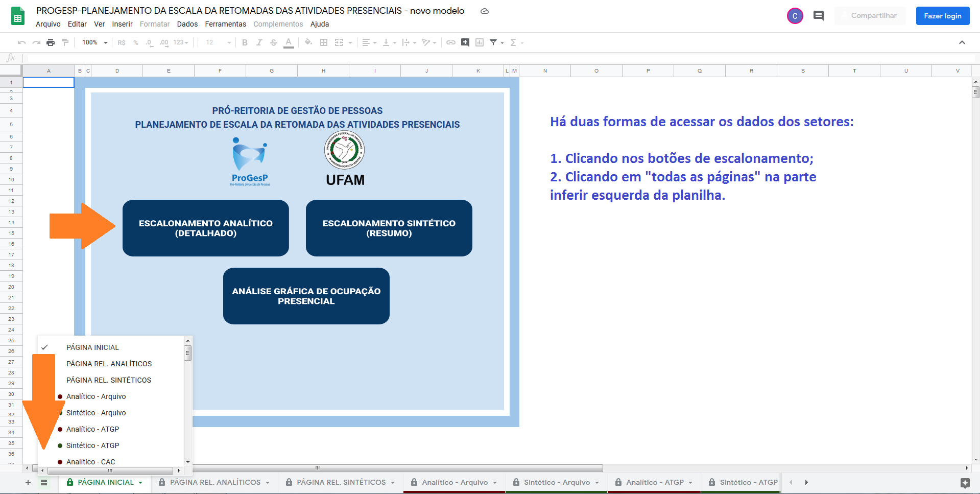Open text rotation dropdown
The image size is (980, 494).
point(429,42)
